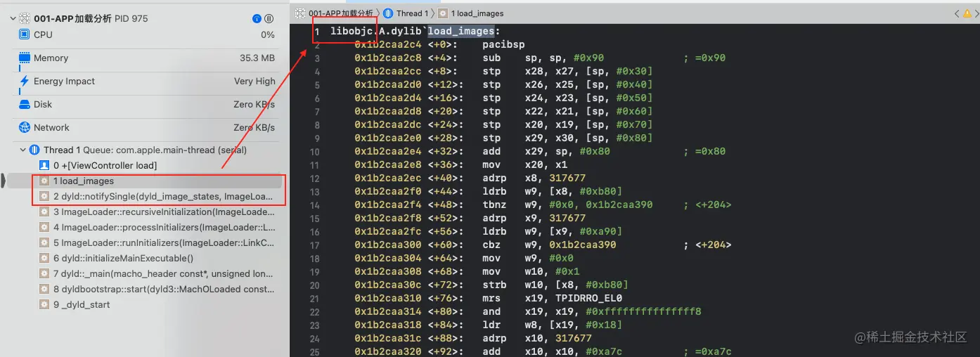
Task: Click gutter line number 18
Action: pyautogui.click(x=316, y=259)
